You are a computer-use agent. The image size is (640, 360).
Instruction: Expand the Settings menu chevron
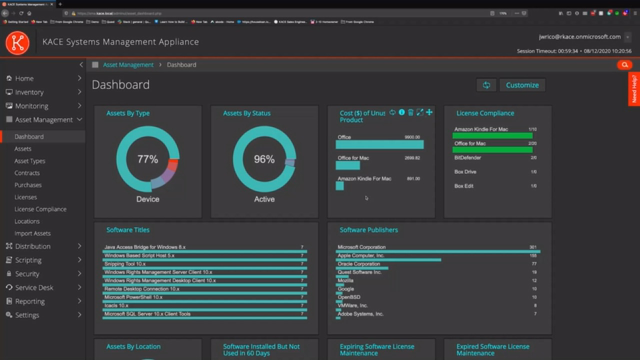point(79,315)
